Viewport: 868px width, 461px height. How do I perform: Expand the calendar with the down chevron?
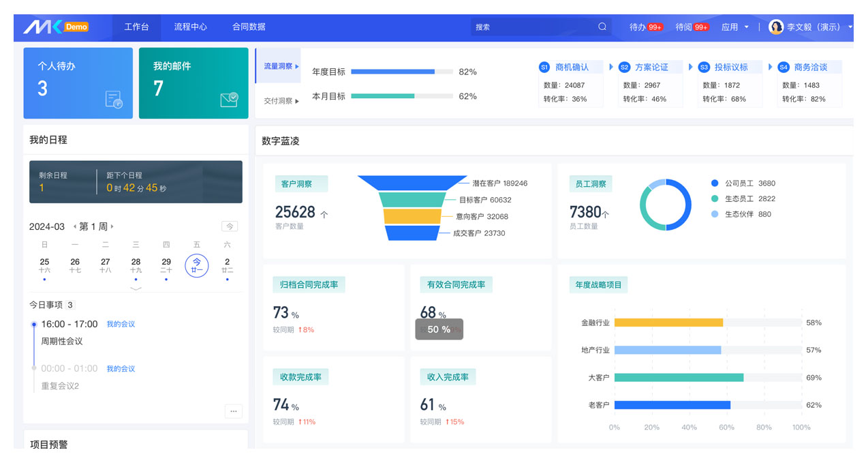tap(136, 288)
